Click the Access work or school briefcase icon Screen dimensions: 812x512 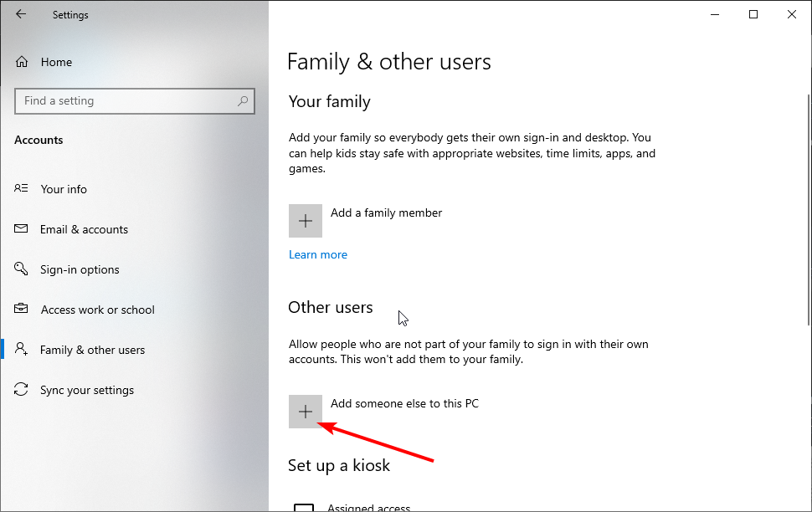[21, 309]
